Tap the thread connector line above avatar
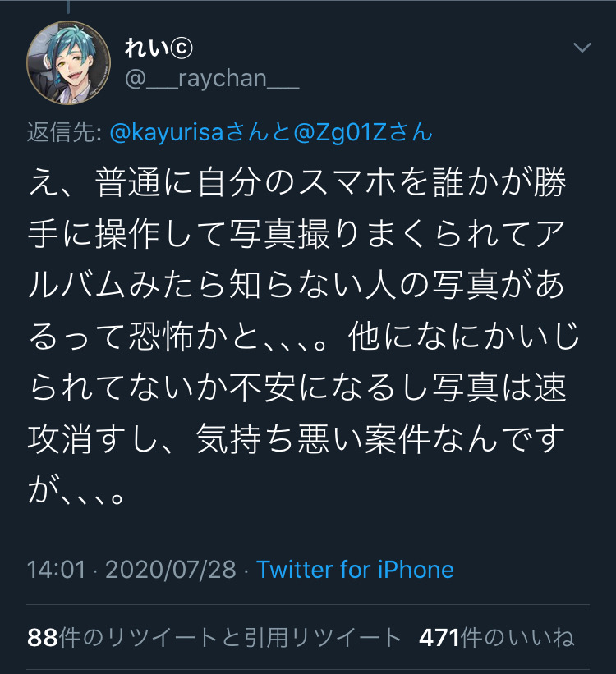The height and width of the screenshot is (674, 616). point(68,7)
